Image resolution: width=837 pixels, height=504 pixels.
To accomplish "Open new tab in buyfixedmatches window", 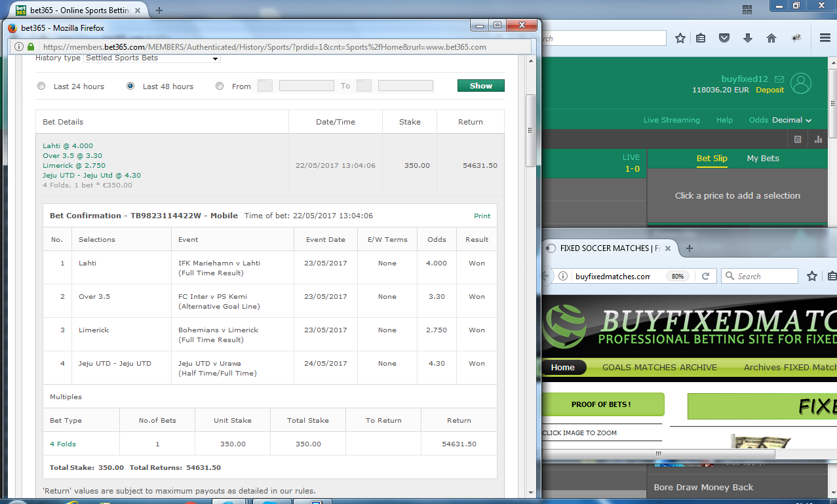I will [689, 248].
